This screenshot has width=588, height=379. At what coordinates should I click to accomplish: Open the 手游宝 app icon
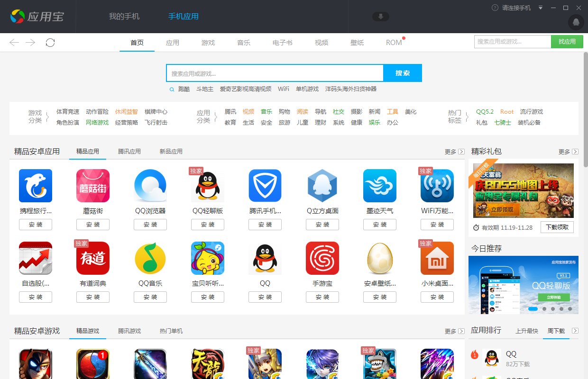(x=322, y=258)
